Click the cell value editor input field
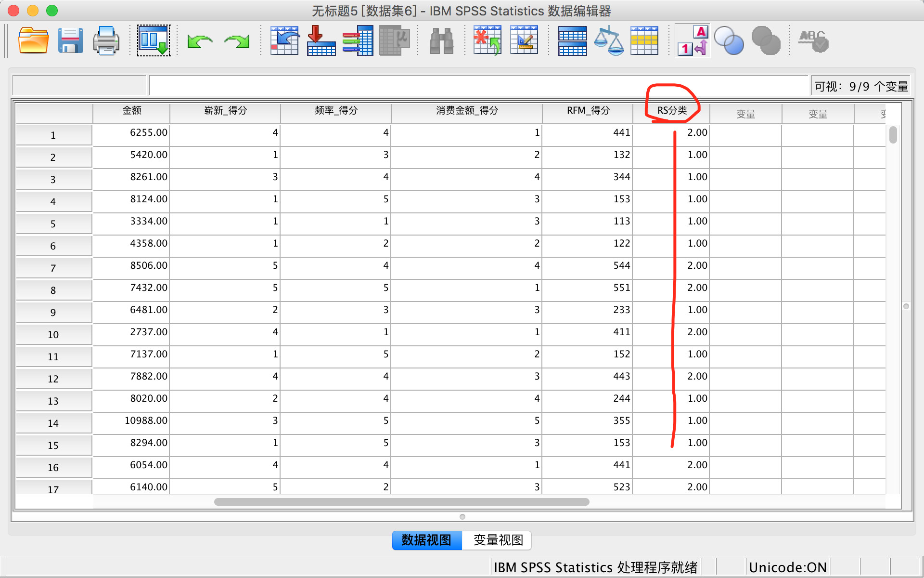The image size is (924, 578). pos(478,86)
